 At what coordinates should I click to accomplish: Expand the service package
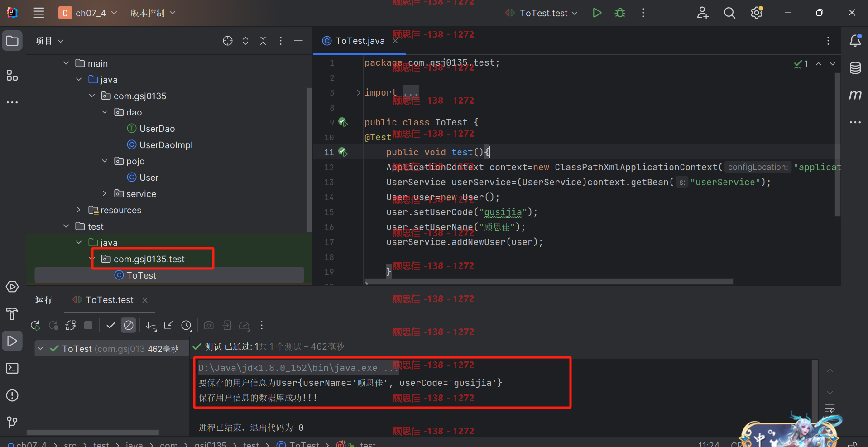click(105, 193)
